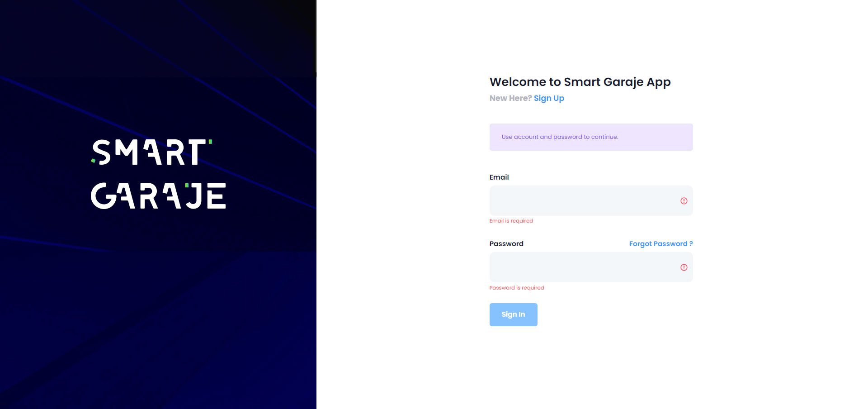Click the 'Email is required' error text
Image resolution: width=868 pixels, height=409 pixels.
(x=511, y=221)
